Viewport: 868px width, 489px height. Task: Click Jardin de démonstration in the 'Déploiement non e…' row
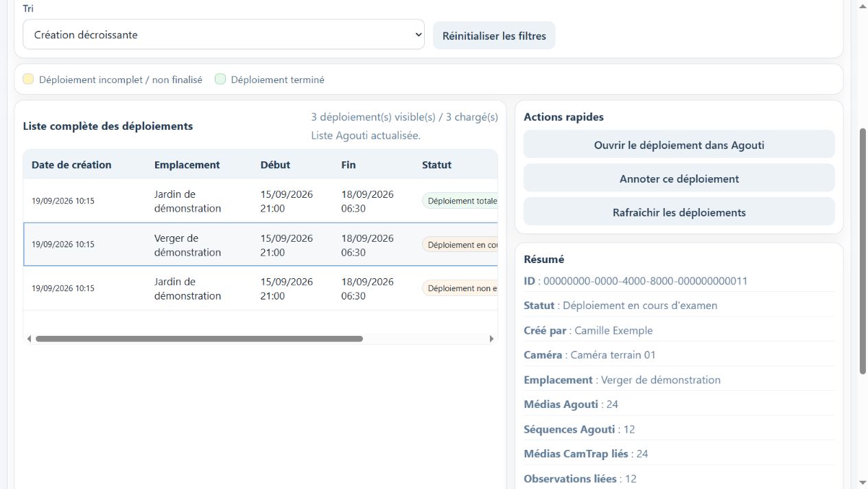[188, 288]
